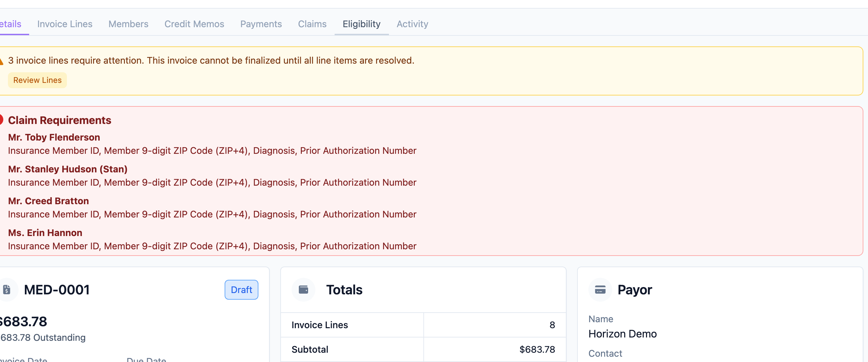
Task: Open the Invoice Lines tab
Action: tap(65, 24)
